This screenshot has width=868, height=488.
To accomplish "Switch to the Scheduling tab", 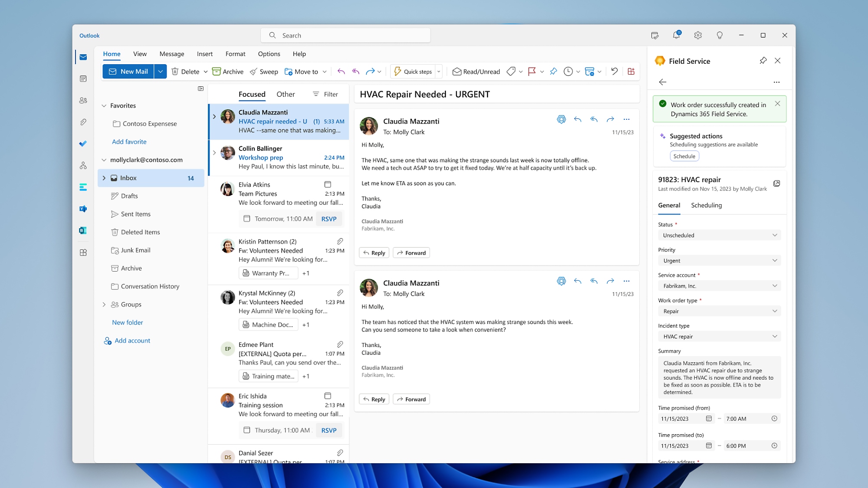I will [x=706, y=205].
